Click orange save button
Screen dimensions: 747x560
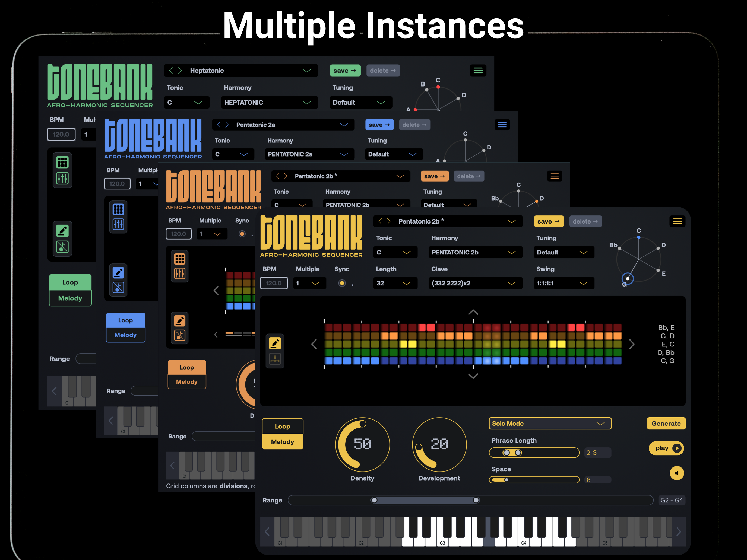[435, 176]
